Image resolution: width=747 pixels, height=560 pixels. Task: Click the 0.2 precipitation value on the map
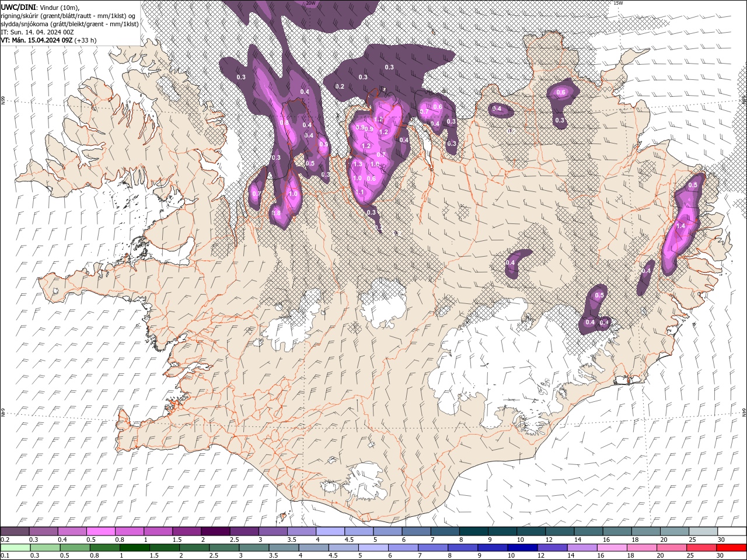pyautogui.click(x=340, y=86)
